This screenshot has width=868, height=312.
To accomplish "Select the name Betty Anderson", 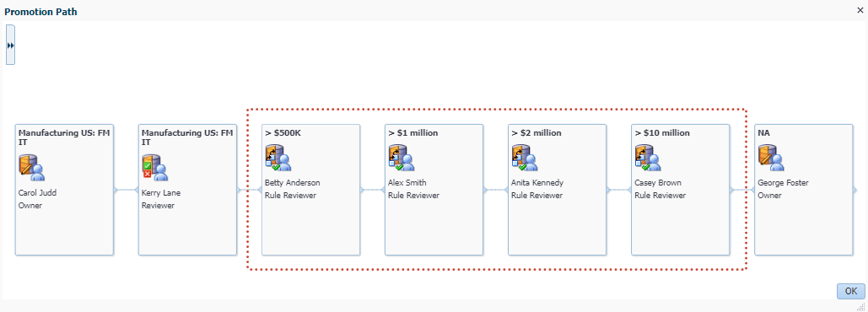I will [292, 182].
